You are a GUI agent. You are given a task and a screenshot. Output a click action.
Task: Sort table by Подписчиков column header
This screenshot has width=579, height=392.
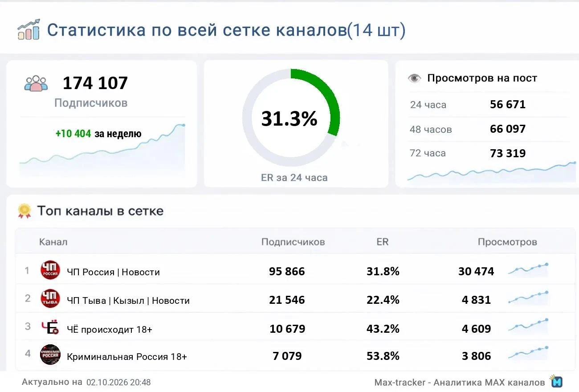tap(293, 242)
